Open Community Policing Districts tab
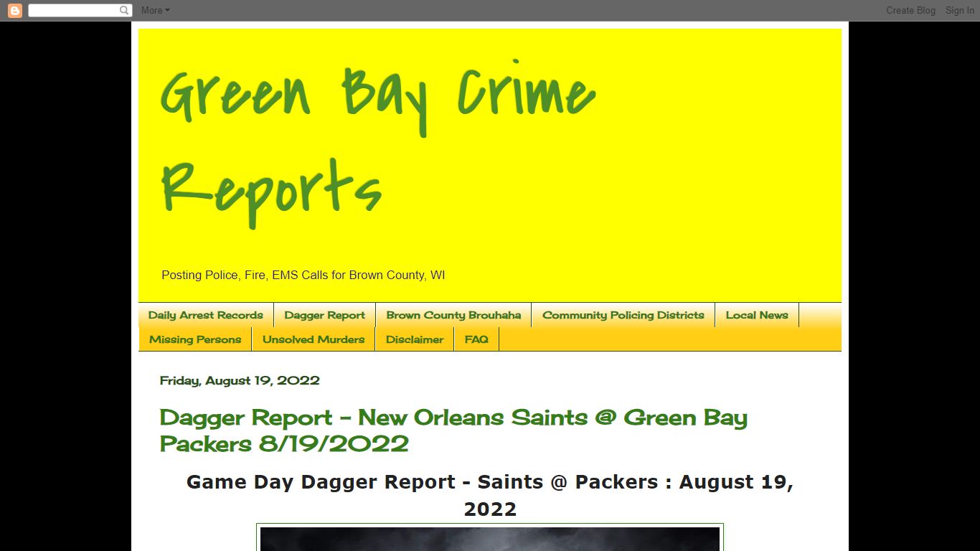The image size is (980, 551). point(623,315)
